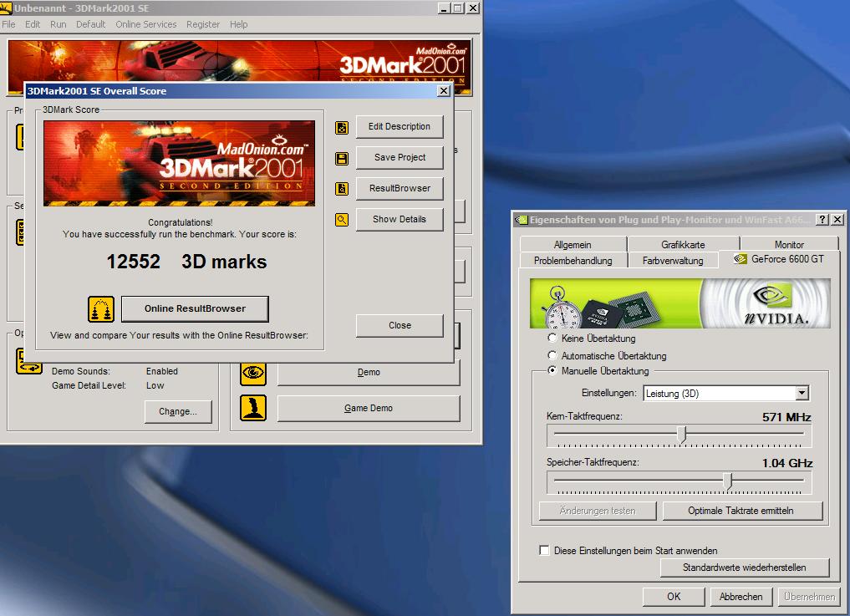Click the Online ResultBrowser button

pyautogui.click(x=195, y=308)
